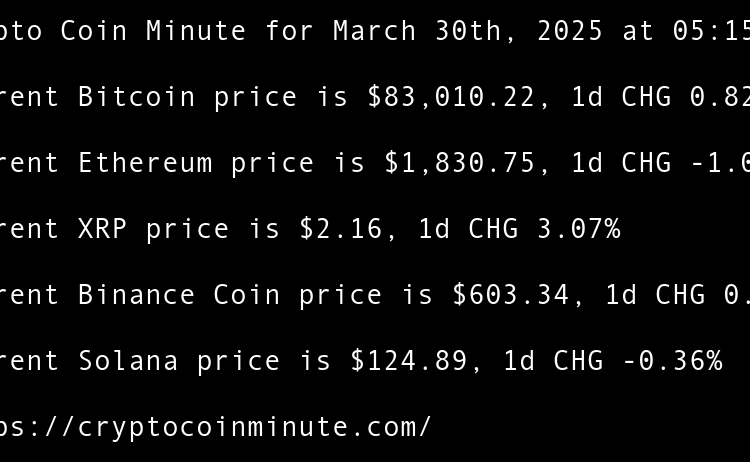Image resolution: width=750 pixels, height=462 pixels.
Task: Click the word Ethereum
Action: [145, 163]
